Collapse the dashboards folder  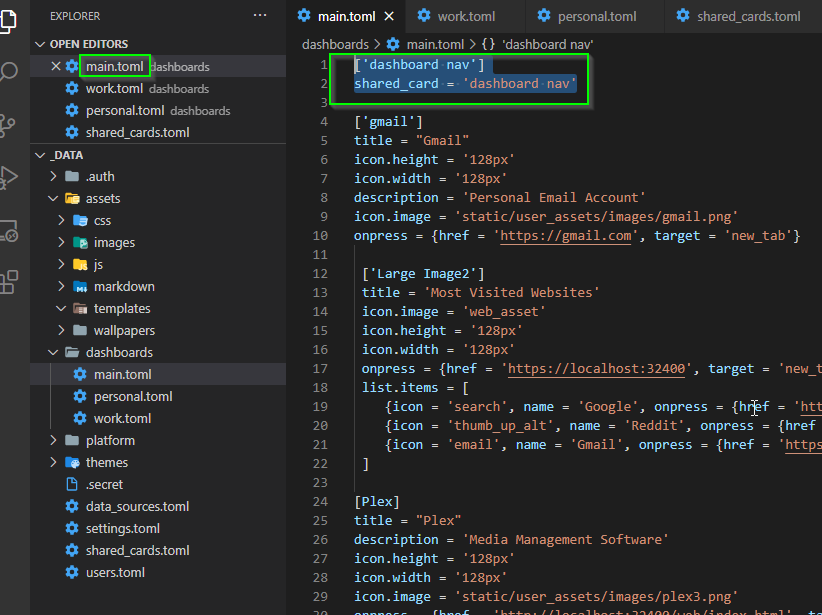tap(53, 352)
